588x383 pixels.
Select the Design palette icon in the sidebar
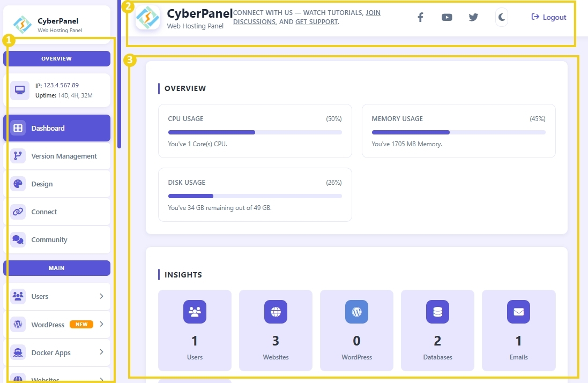point(18,184)
